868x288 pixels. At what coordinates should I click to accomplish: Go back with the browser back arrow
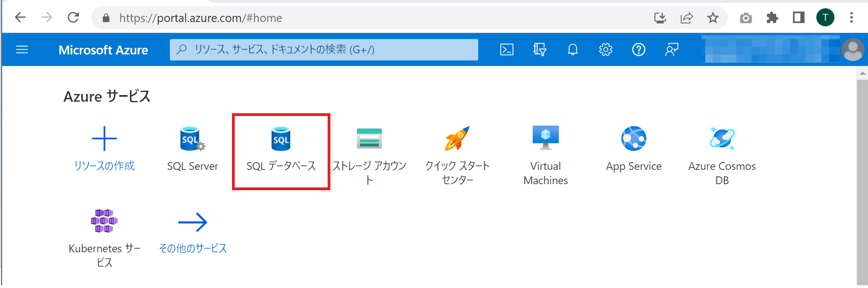click(x=20, y=18)
